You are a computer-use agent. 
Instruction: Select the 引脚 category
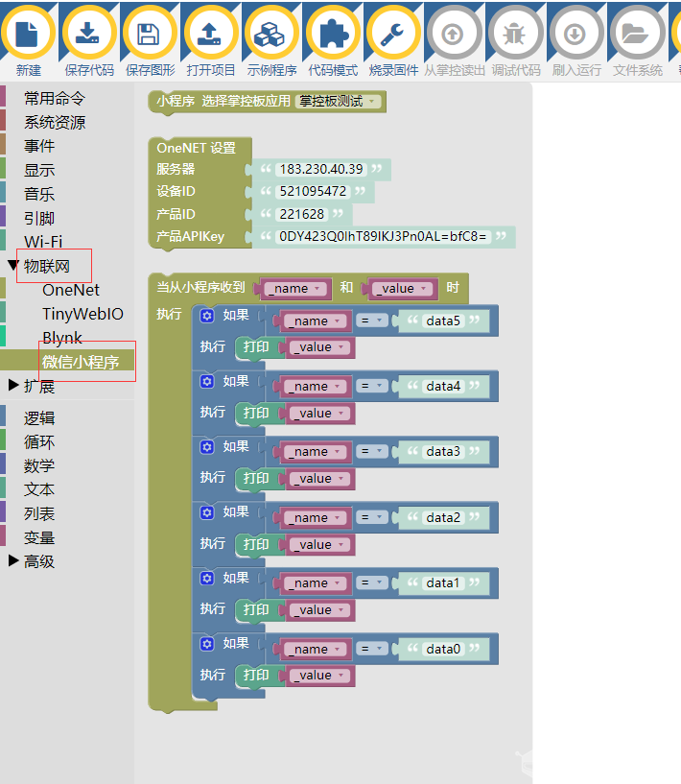39,219
